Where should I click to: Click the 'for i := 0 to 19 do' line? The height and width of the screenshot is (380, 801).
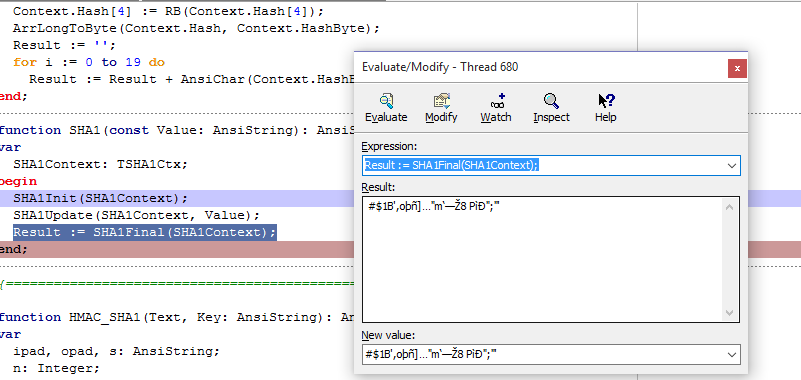[89, 62]
